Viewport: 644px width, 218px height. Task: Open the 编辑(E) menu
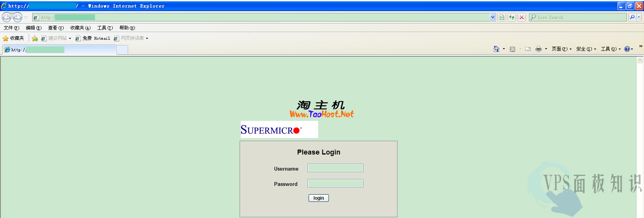[x=34, y=28]
